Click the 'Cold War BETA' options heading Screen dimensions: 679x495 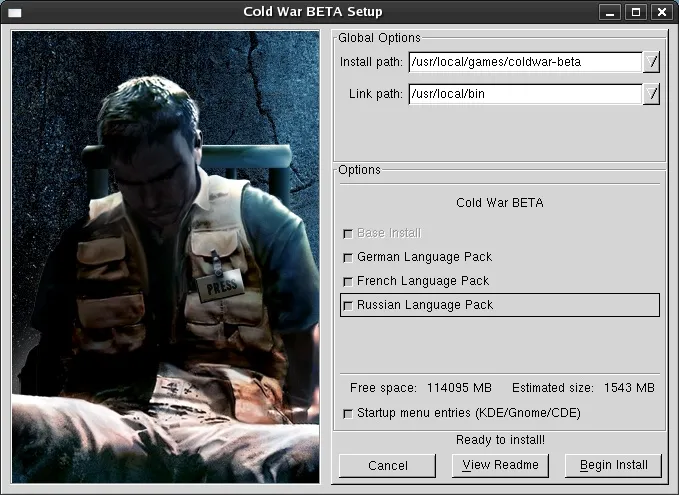(500, 203)
